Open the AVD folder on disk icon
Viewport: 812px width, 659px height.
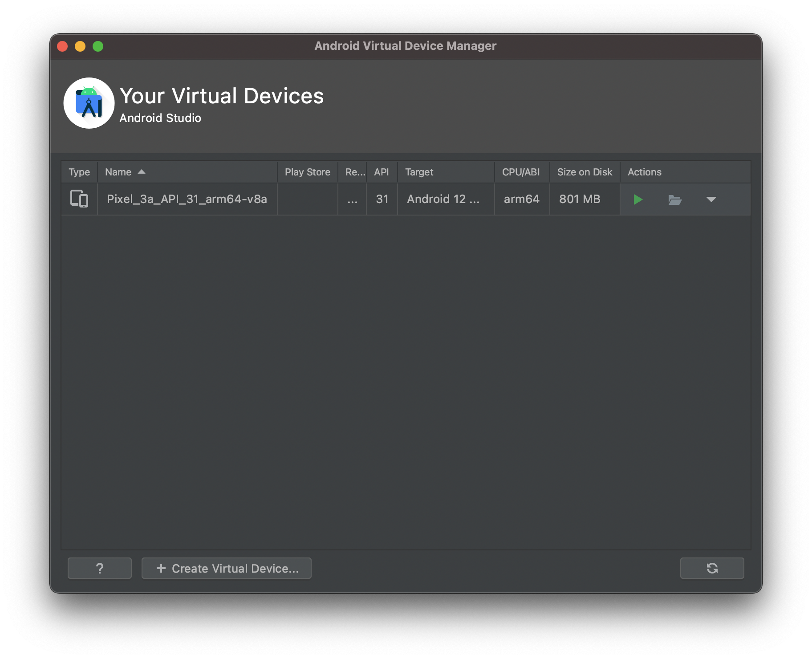point(675,199)
